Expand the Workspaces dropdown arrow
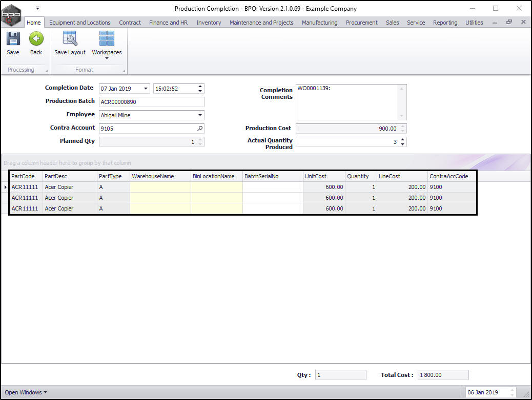The image size is (532, 400). (107, 59)
